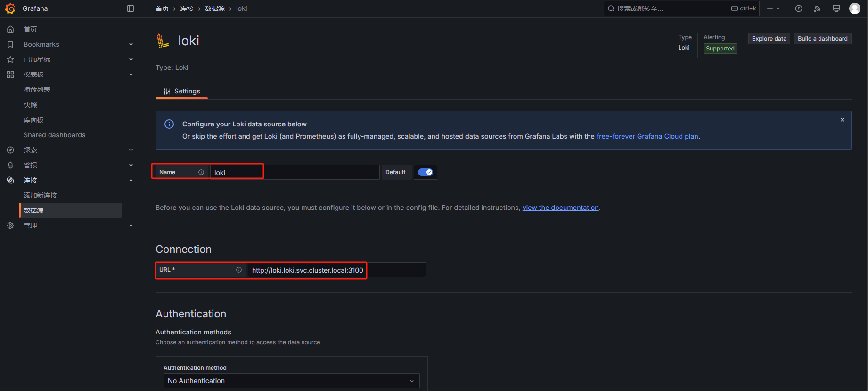Viewport: 868px width, 391px height.
Task: Click the connections icon for 连接
Action: click(10, 180)
